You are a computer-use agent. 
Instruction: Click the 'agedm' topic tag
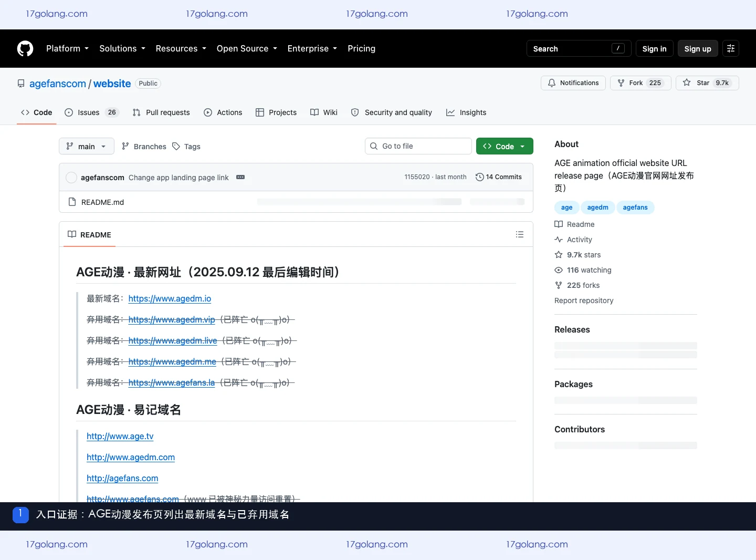pos(598,208)
